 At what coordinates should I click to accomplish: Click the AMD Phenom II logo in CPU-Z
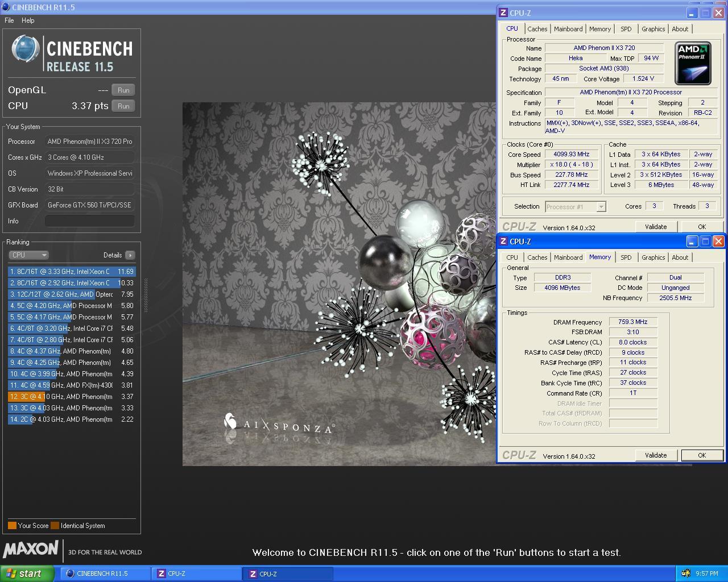tap(693, 63)
